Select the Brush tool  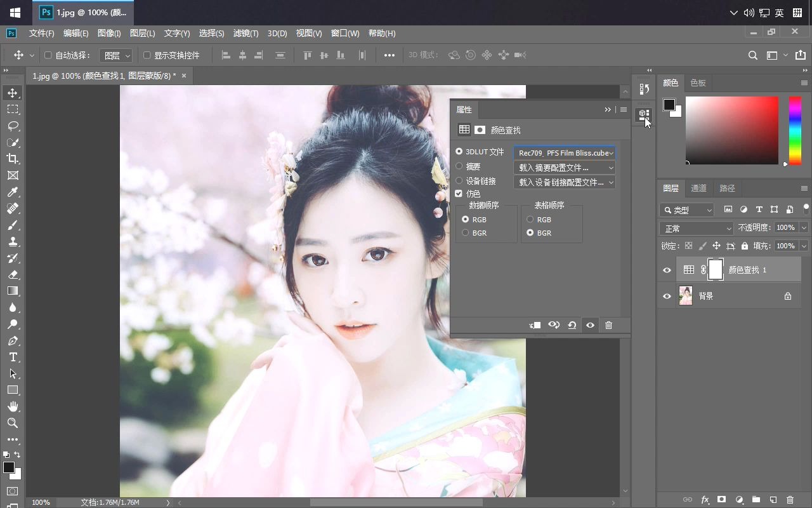13,225
